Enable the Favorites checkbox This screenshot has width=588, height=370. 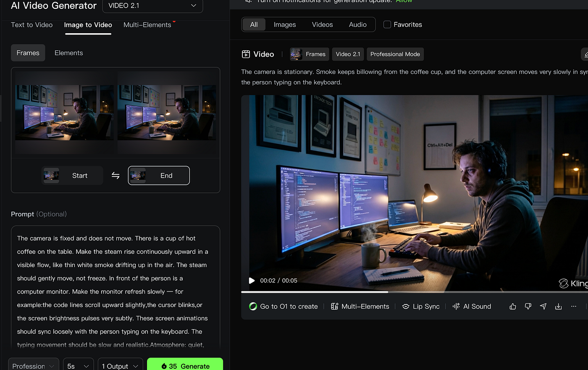(387, 25)
